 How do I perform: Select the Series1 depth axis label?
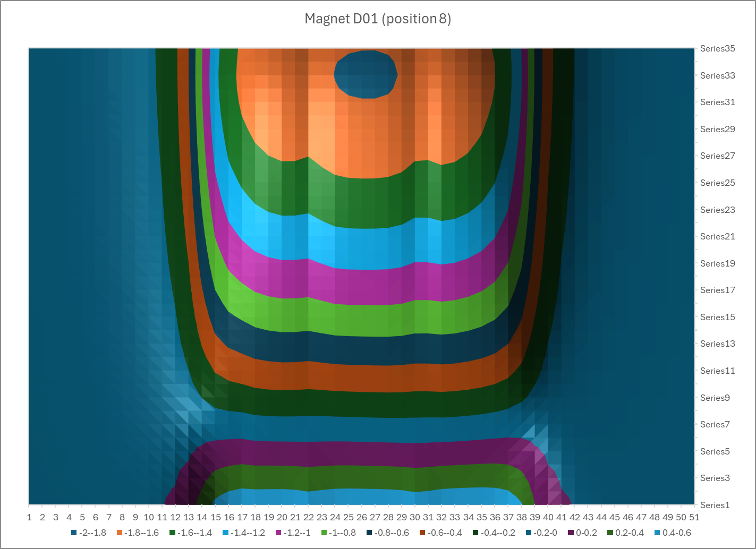tap(715, 505)
